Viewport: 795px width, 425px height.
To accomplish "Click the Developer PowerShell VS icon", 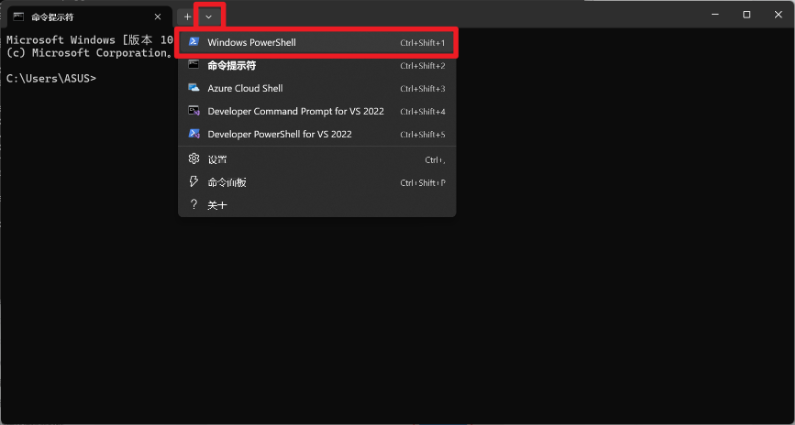I will point(194,133).
